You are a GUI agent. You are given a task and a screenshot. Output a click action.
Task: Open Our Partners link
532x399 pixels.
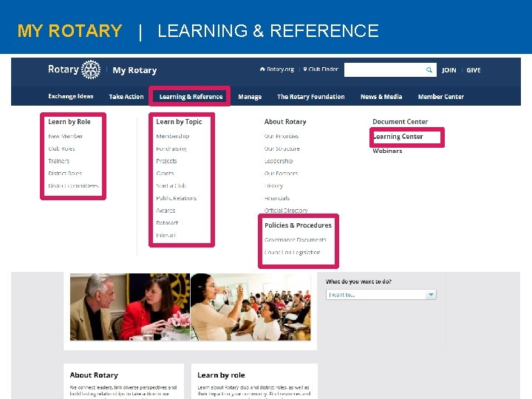click(x=281, y=174)
